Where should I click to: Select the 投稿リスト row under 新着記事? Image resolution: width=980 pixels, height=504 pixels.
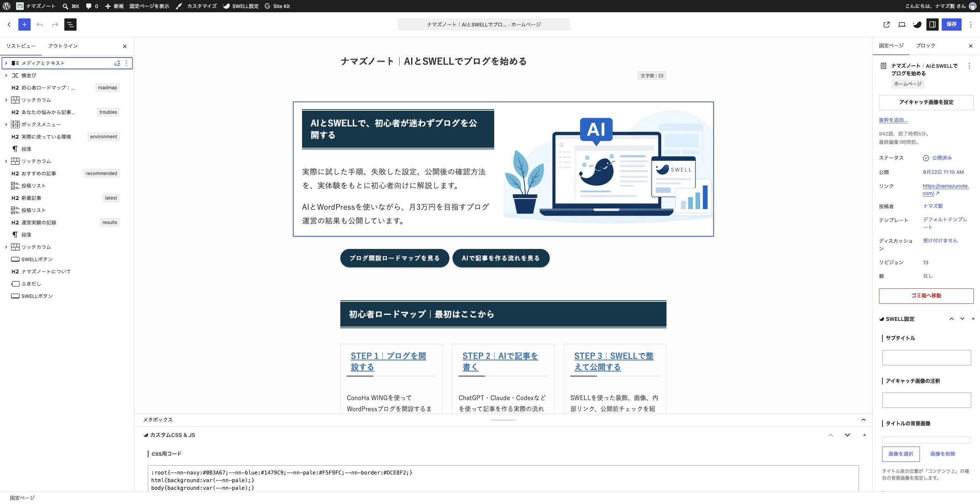tap(67, 210)
